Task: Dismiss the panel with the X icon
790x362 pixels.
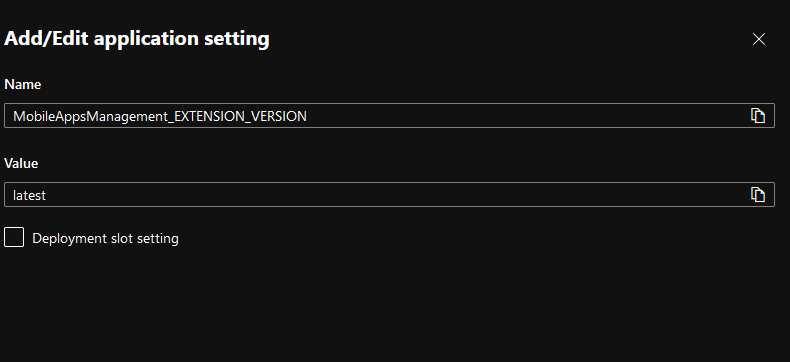Action: 759,39
